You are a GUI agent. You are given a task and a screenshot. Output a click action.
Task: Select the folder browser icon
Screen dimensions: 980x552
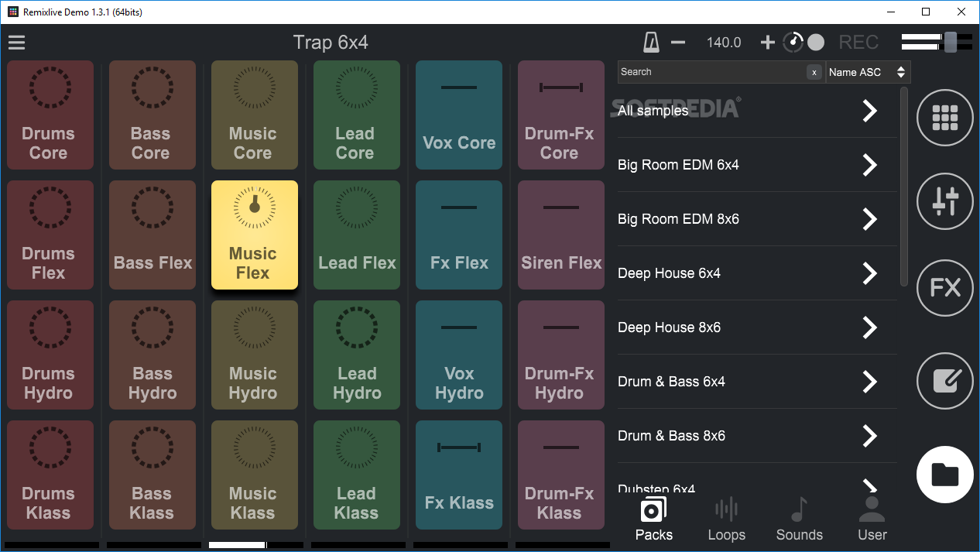pos(945,474)
